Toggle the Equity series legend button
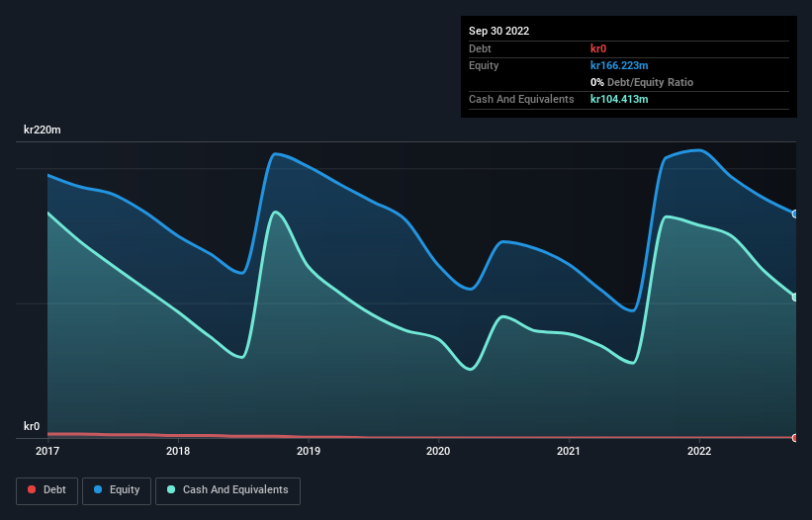This screenshot has width=812, height=520. pyautogui.click(x=117, y=490)
